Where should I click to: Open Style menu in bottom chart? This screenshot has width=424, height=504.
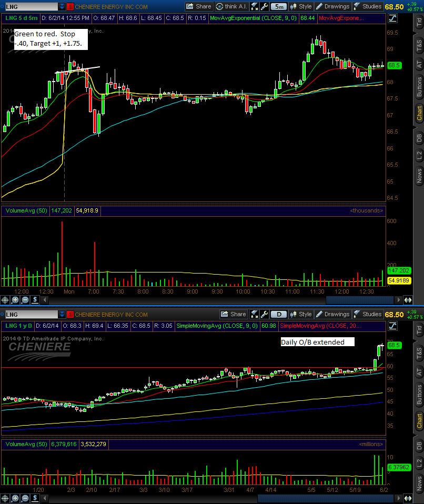[x=301, y=315]
